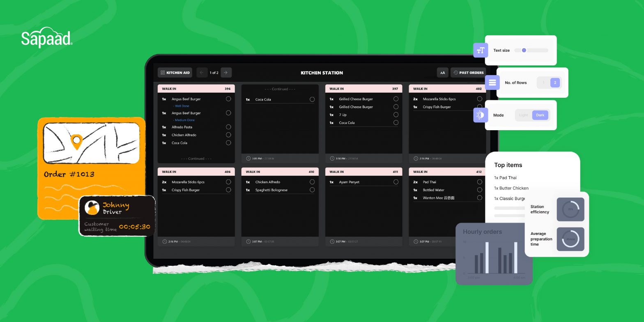The width and height of the screenshot is (644, 322).
Task: Click the map location pin on order card
Action: 76,142
